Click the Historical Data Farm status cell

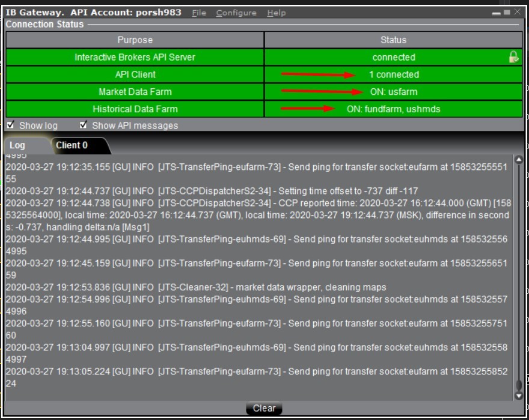coord(394,109)
